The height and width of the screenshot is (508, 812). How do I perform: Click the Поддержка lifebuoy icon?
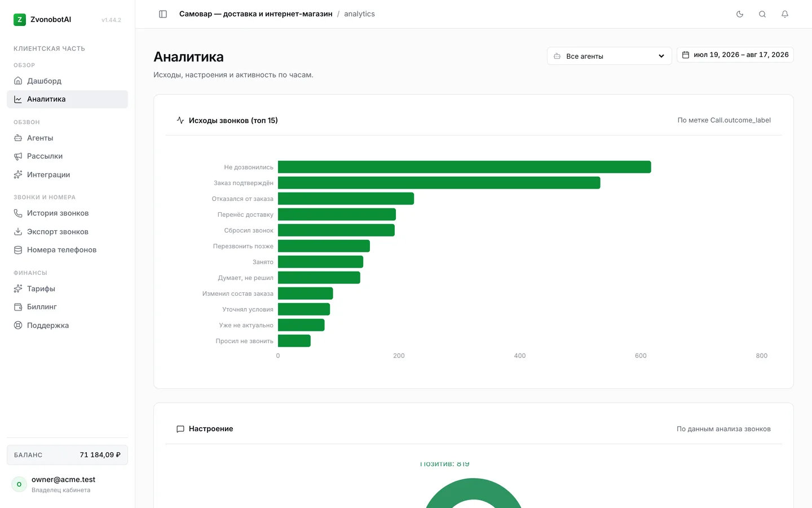(x=18, y=326)
